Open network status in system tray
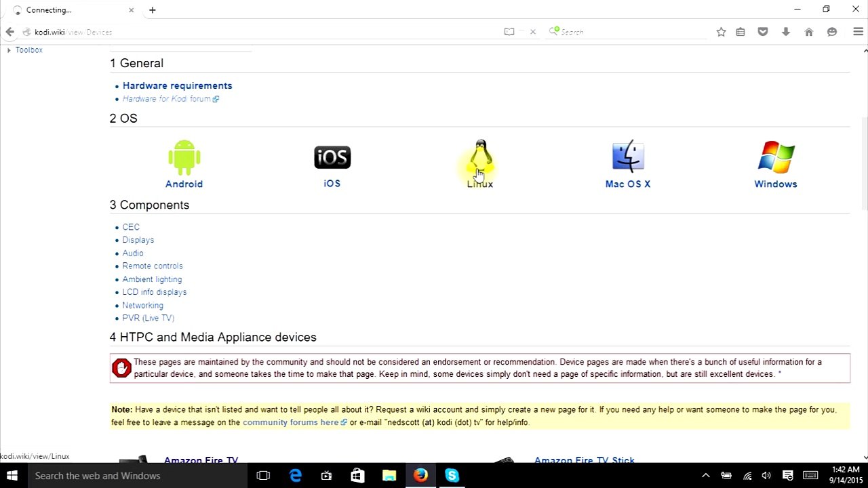Image resolution: width=868 pixels, height=488 pixels. [x=747, y=476]
